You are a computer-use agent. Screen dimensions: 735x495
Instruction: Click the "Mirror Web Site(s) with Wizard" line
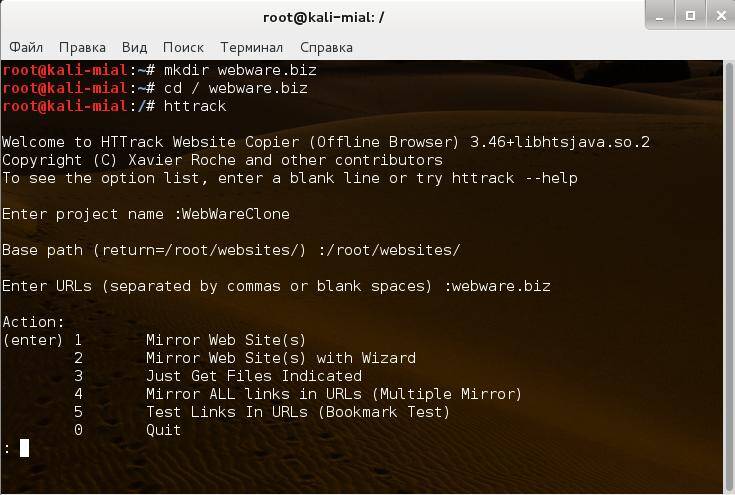point(280,358)
